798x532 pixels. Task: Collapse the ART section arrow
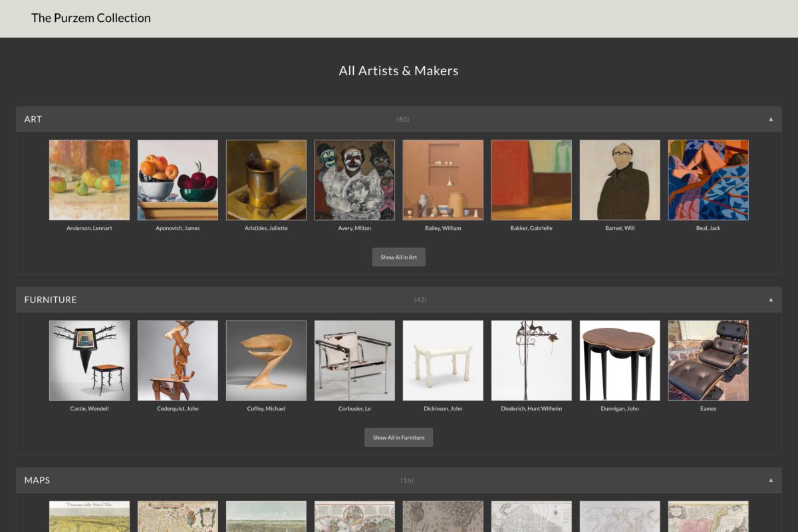(771, 119)
